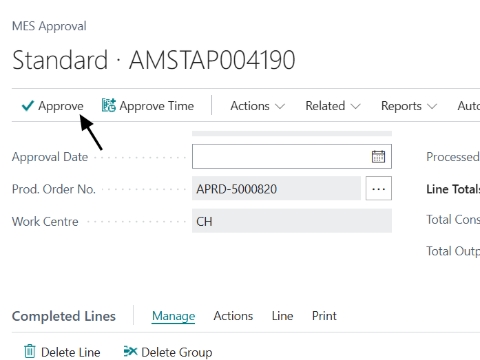The width and height of the screenshot is (480, 360).
Task: Click Delete Line text label
Action: [x=71, y=352]
